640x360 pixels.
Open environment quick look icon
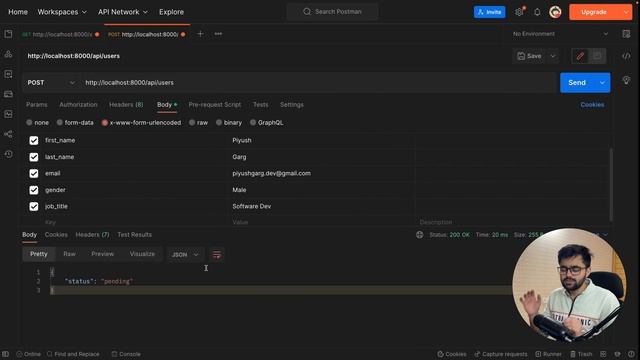point(626,34)
